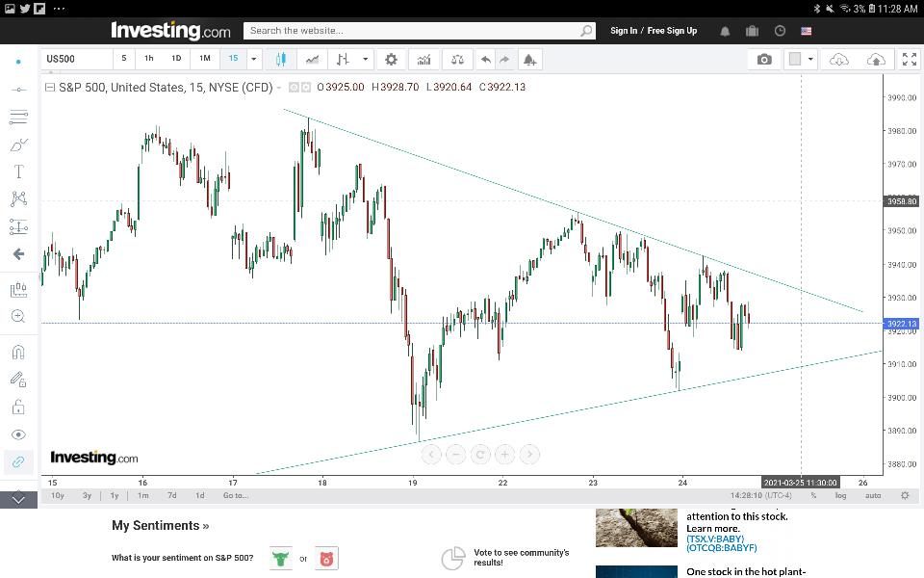Toggle percent scale mode

point(813,495)
